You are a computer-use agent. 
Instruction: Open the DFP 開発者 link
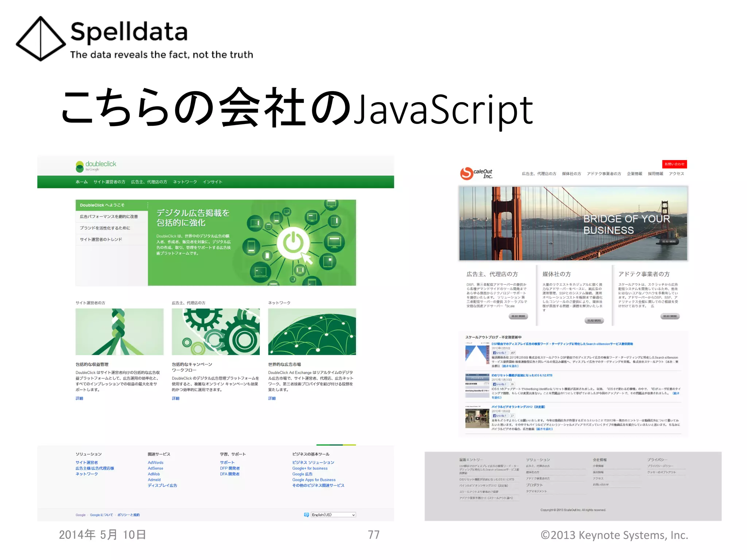pos(230,468)
